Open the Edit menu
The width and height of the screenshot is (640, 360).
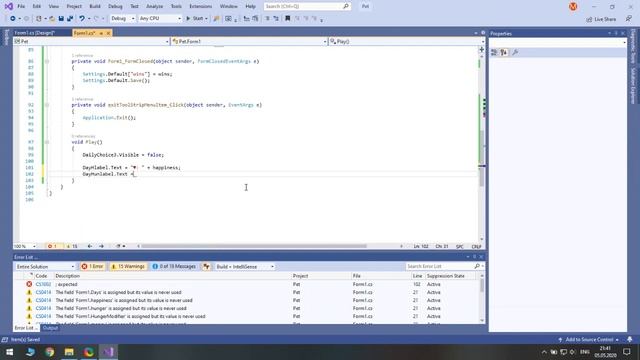37,7
